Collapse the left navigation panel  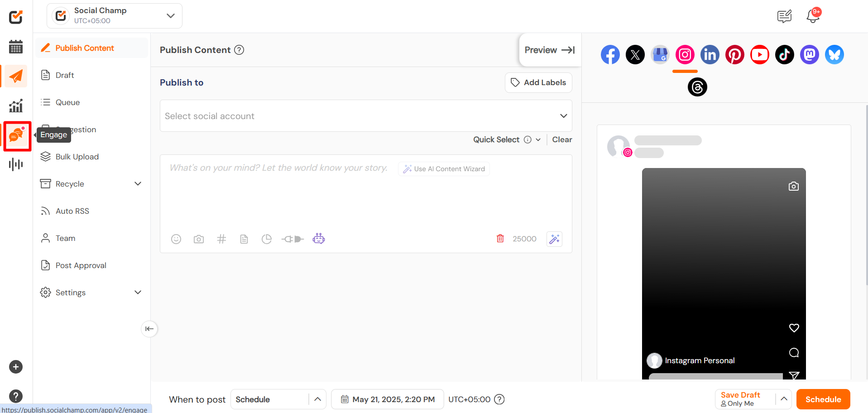click(x=149, y=329)
